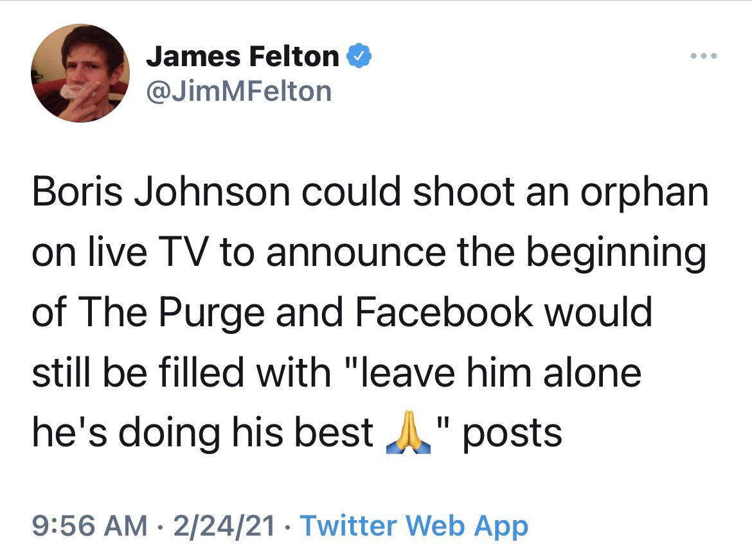Click the word announce in tweet
The image size is (752, 560).
355,252
